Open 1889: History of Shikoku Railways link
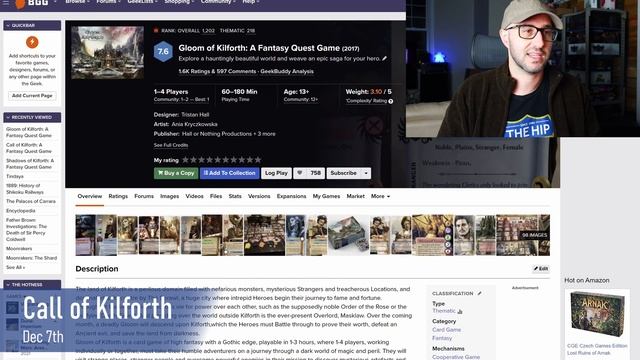The height and width of the screenshot is (360, 640). pos(25,189)
